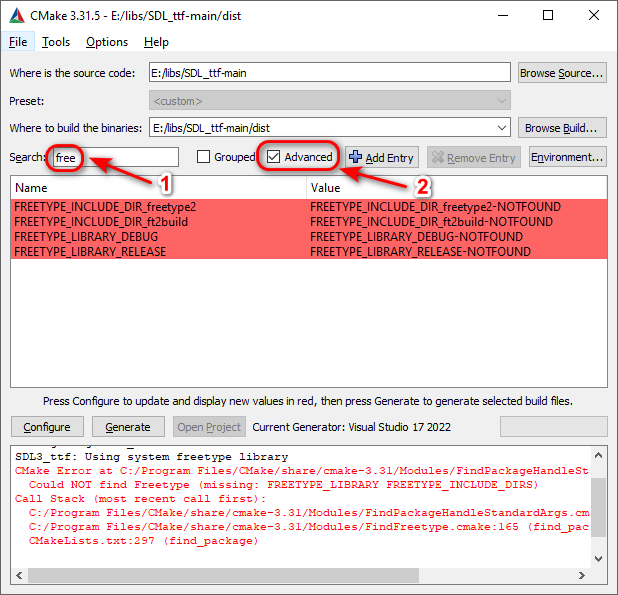The image size is (618, 595).
Task: Click Browse Build button
Action: pos(562,128)
